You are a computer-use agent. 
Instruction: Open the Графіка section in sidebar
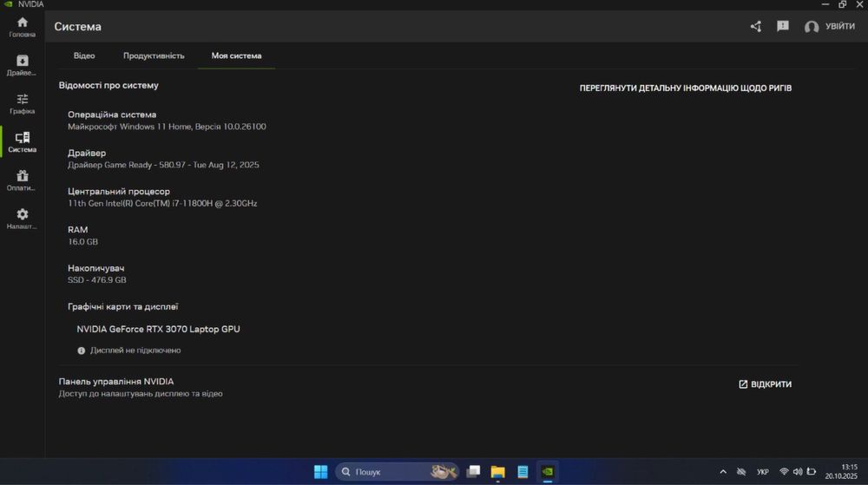coord(23,104)
